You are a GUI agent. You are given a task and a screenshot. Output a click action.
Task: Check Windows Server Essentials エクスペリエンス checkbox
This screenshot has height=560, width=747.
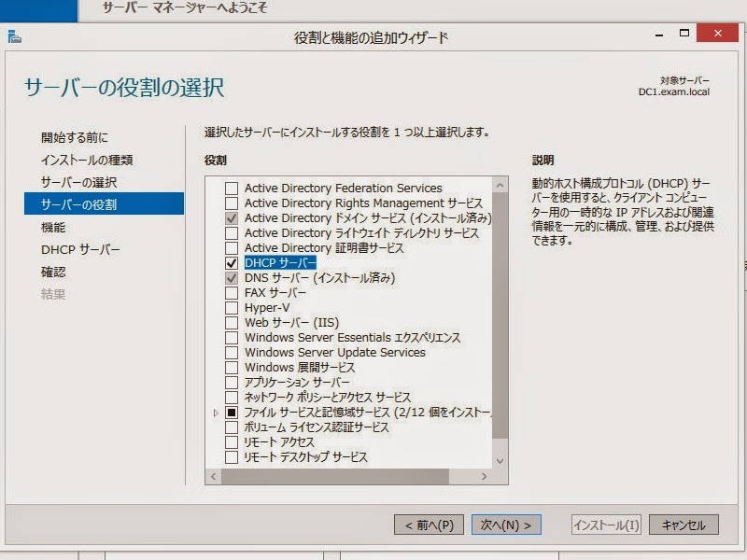[232, 338]
